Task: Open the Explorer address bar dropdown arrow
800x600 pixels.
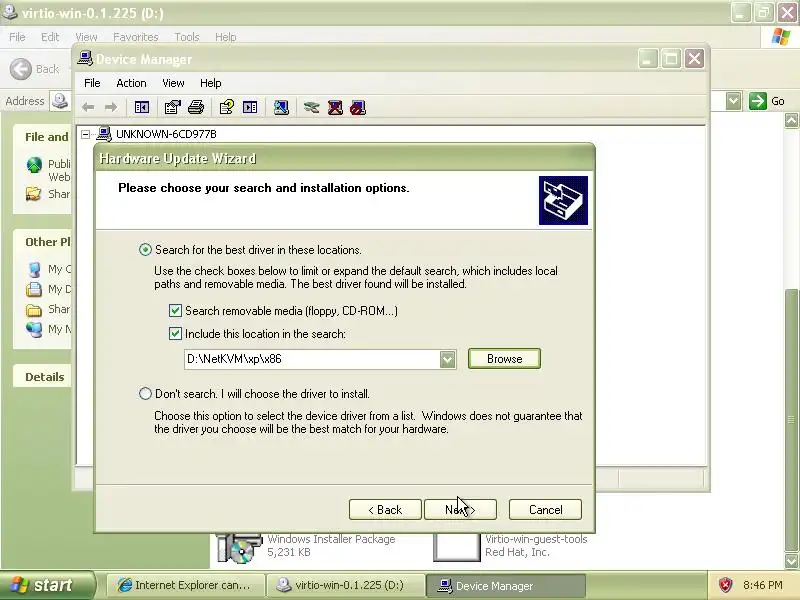Action: click(734, 101)
